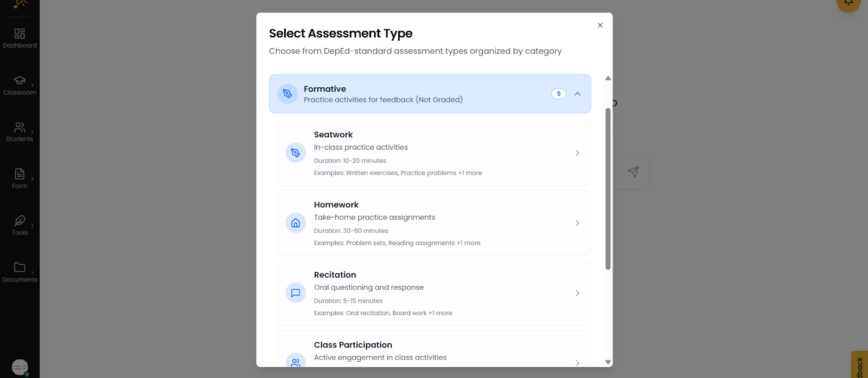Click the Seatwork pen icon
Screen dimensions: 868x378
click(296, 153)
